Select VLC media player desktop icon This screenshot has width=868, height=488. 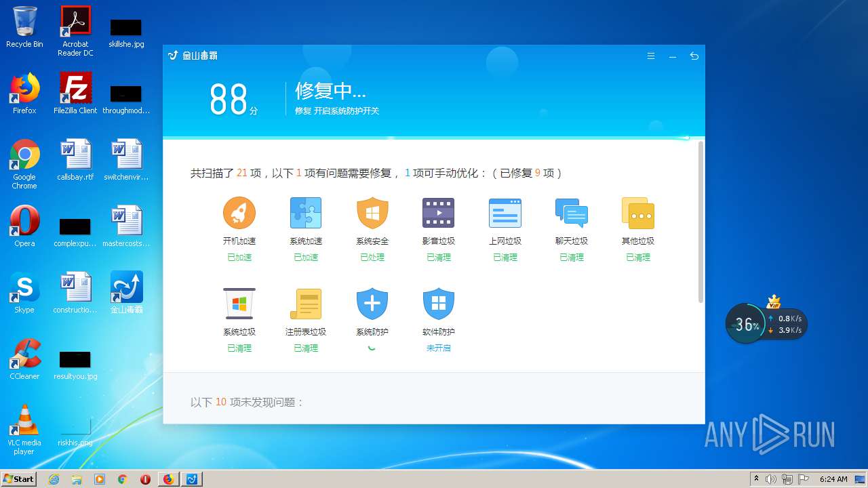coord(24,430)
